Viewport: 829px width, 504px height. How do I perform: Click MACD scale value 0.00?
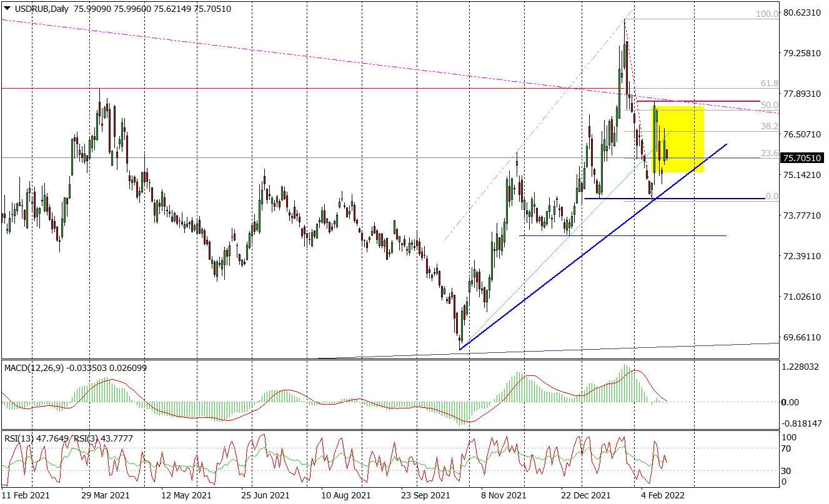(792, 402)
